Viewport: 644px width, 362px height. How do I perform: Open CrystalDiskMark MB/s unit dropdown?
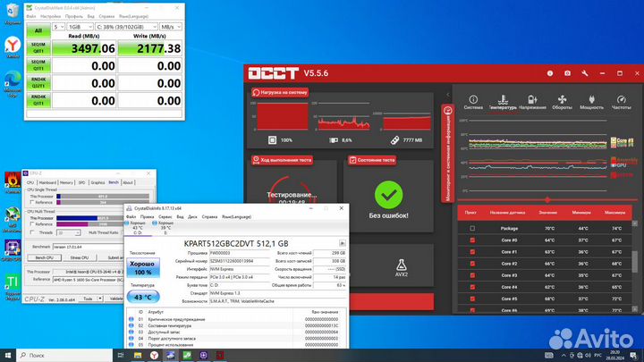pos(171,27)
